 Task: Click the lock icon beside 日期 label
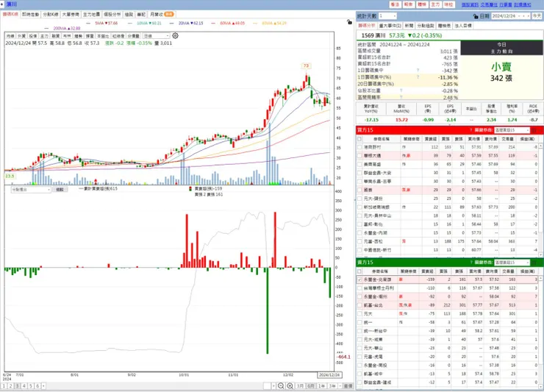click(476, 16)
